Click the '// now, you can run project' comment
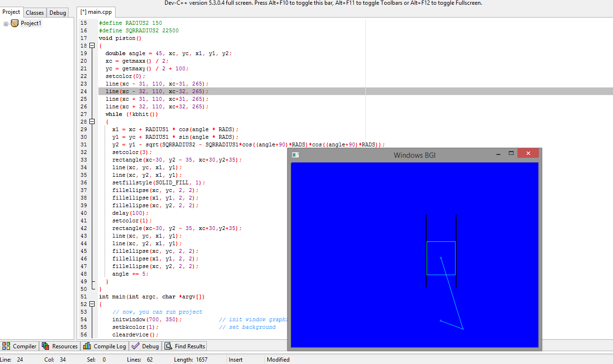This screenshot has width=613, height=364. point(157,312)
